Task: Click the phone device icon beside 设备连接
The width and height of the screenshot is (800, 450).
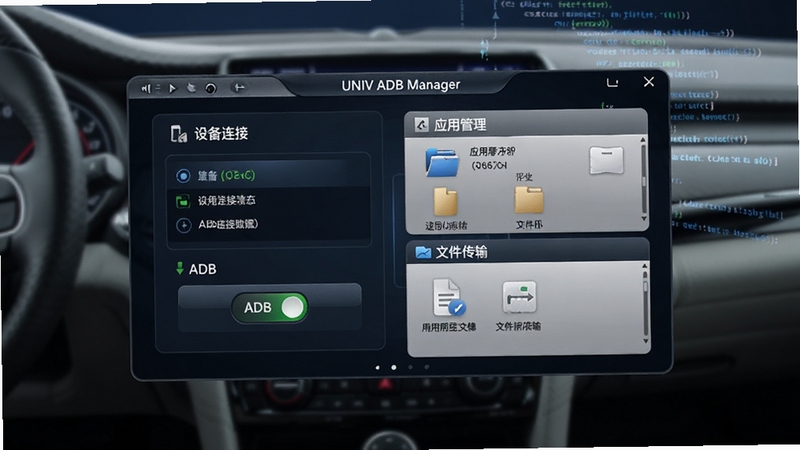Action: click(179, 134)
